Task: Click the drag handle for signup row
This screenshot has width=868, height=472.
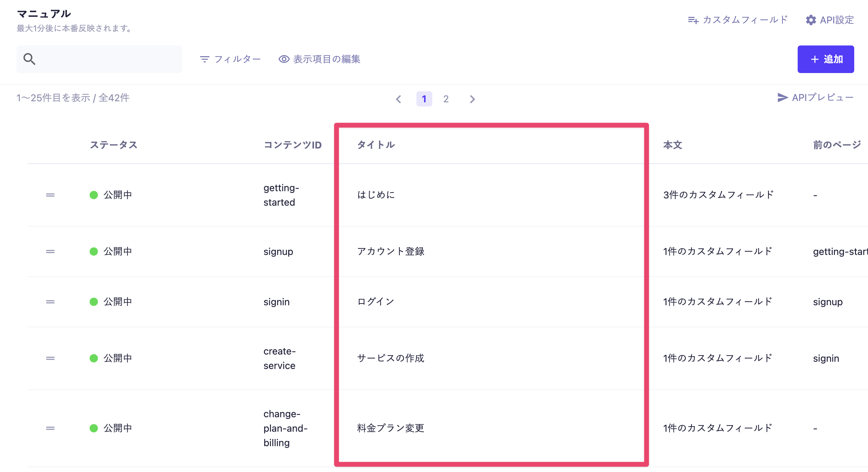Action: coord(50,252)
